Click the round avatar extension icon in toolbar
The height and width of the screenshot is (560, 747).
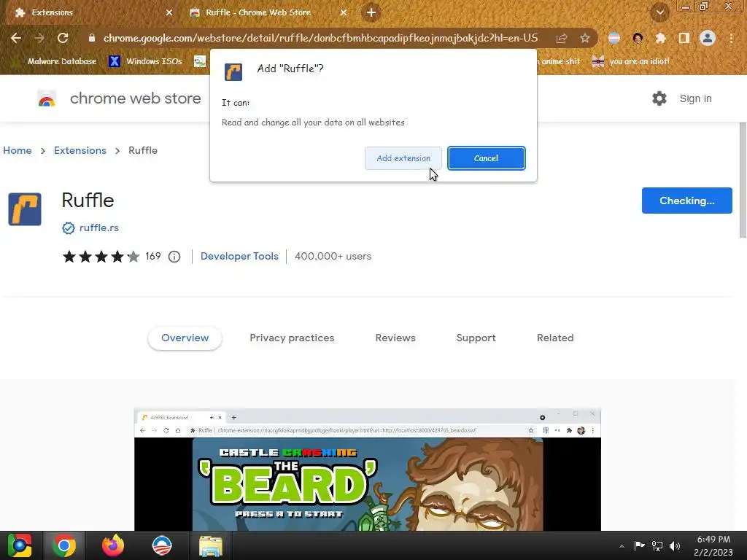point(638,38)
